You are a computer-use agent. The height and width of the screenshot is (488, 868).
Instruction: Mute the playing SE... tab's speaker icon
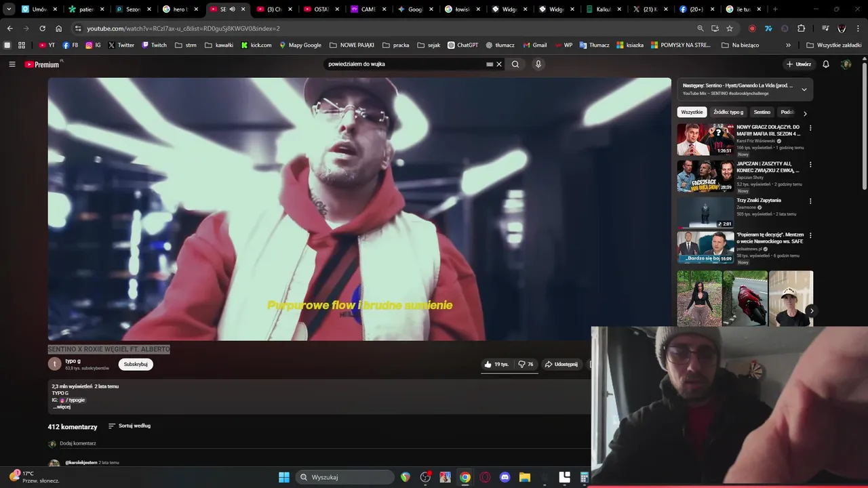click(x=233, y=9)
